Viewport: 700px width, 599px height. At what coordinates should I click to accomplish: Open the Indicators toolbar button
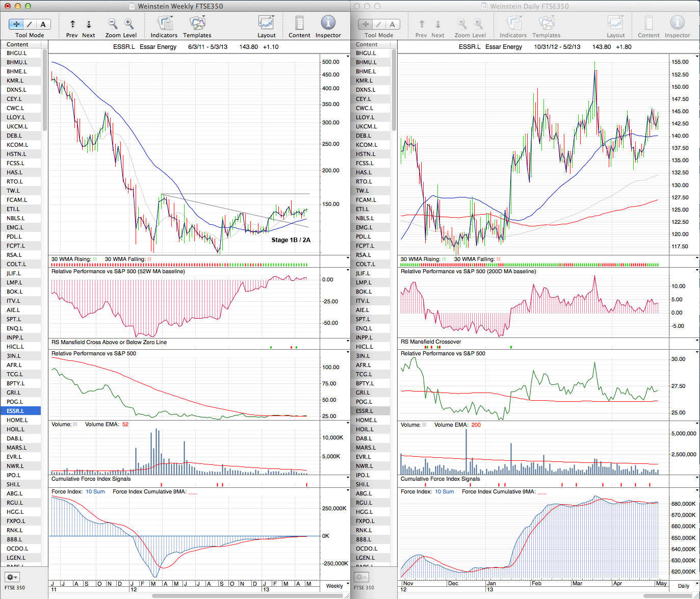pos(164,23)
